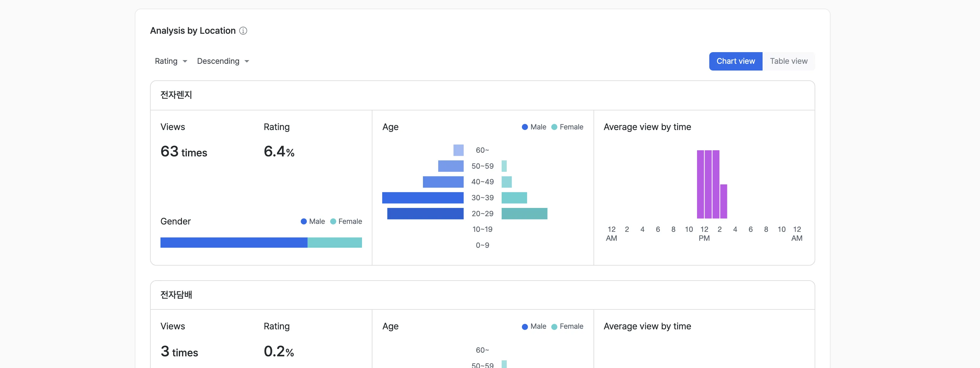Click the male 30~39 age bar
Image resolution: width=980 pixels, height=368 pixels.
coord(423,198)
